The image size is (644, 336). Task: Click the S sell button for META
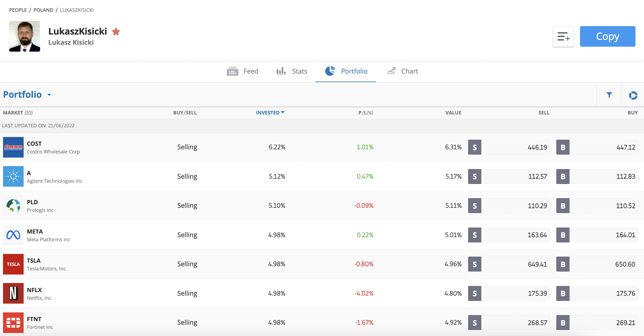click(x=474, y=235)
